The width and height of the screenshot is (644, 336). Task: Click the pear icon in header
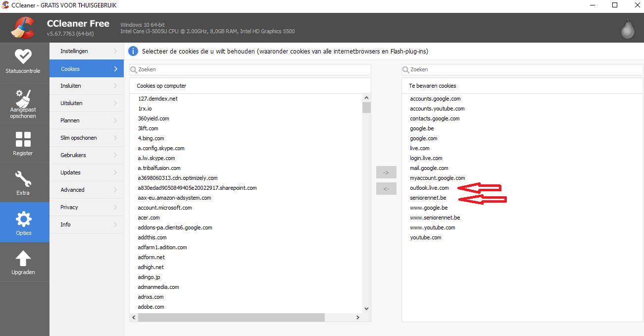coord(628,29)
